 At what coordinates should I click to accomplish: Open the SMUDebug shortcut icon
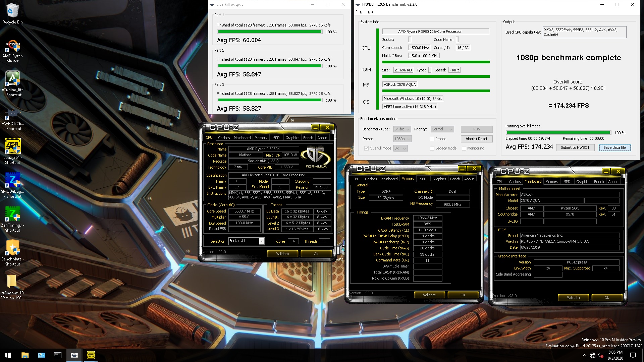[12, 185]
